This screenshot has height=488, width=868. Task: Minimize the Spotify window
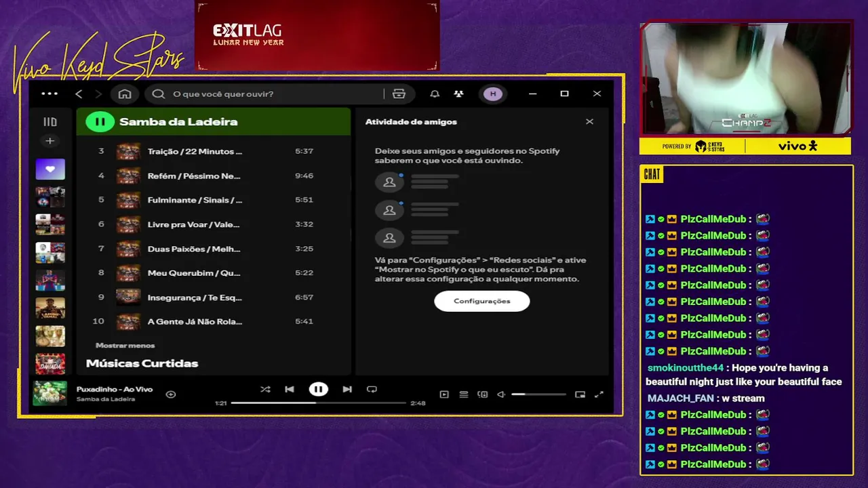(532, 94)
